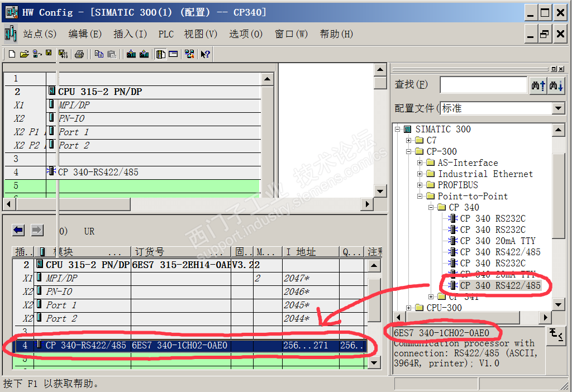Click the Open ONLINE toolbar icon
The width and height of the screenshot is (572, 392).
coord(37,54)
